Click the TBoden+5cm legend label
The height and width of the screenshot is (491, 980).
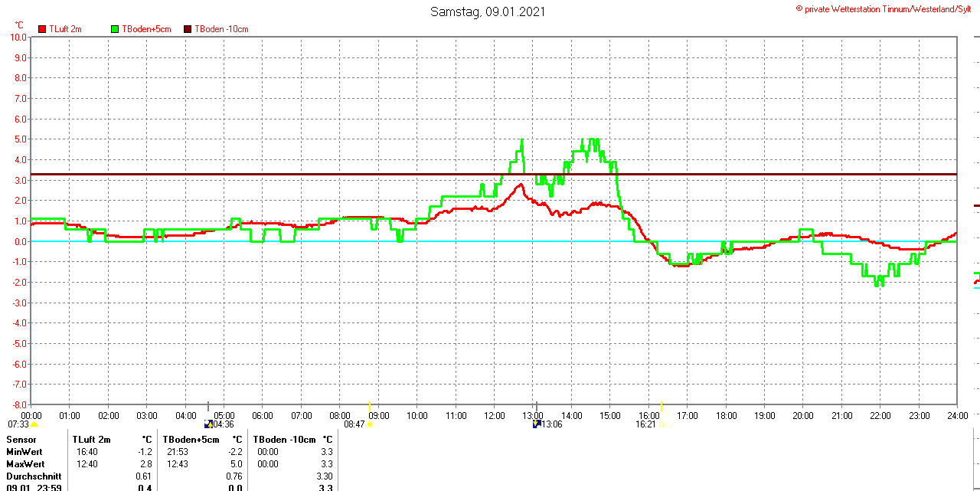point(146,29)
